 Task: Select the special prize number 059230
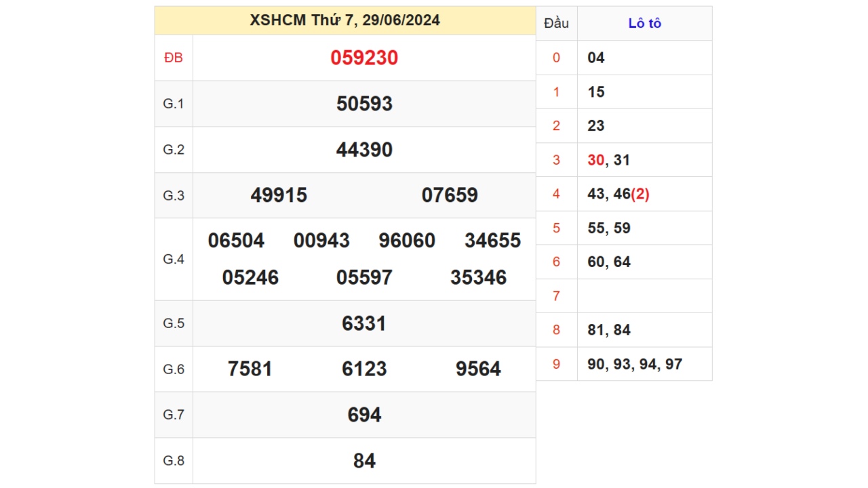[364, 58]
